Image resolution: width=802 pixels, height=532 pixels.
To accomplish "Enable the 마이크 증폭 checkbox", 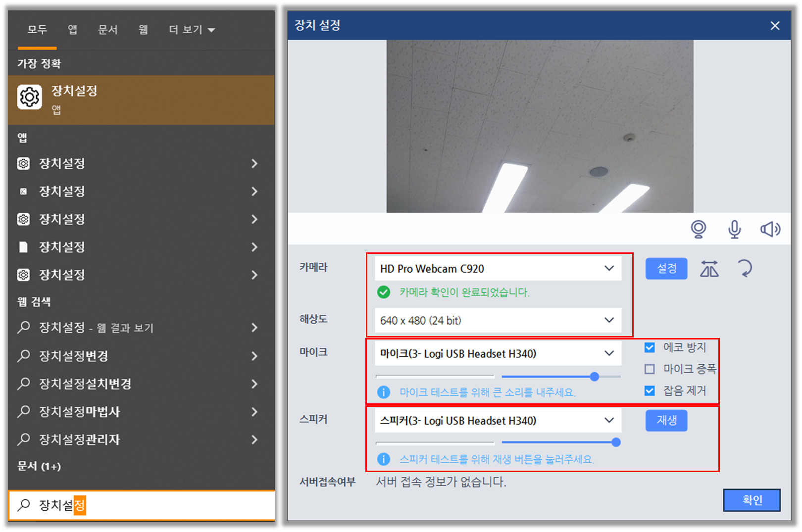I will [650, 369].
